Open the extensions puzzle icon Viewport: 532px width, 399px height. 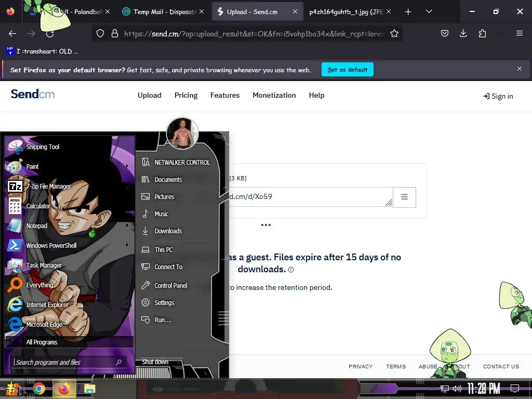[482, 33]
